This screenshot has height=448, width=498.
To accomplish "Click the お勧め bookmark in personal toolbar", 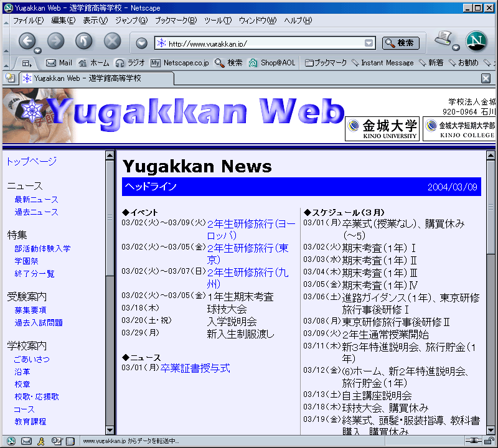I will 464,63.
